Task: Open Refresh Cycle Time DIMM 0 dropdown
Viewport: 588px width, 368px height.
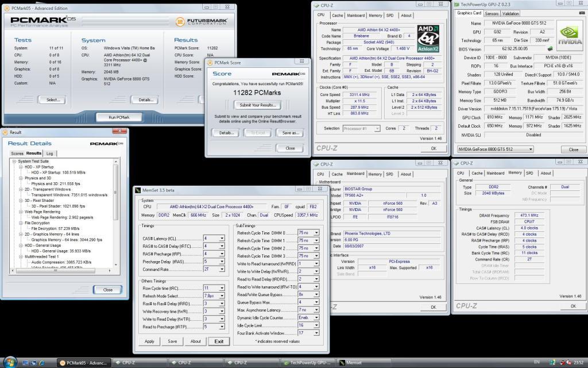Action: (x=316, y=233)
